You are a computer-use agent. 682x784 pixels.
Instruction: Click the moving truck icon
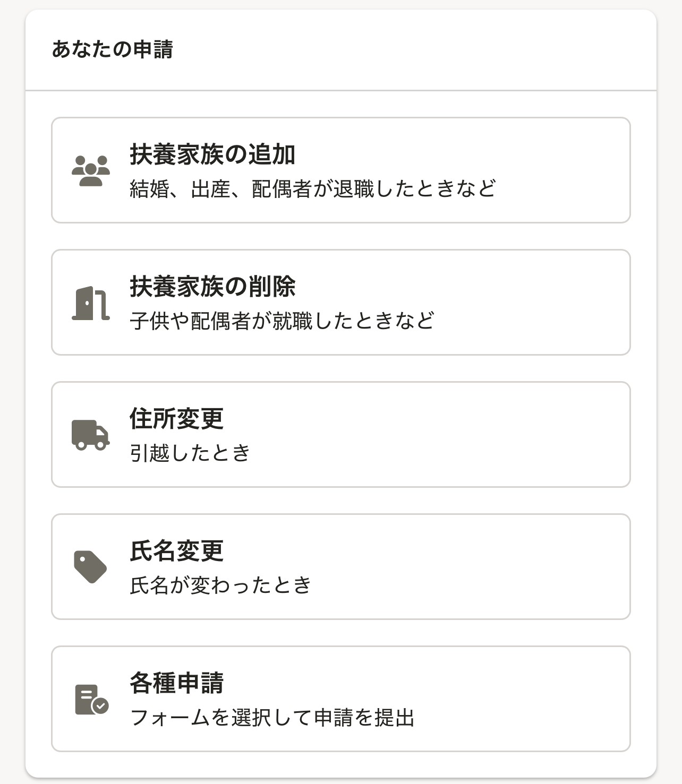coord(91,435)
